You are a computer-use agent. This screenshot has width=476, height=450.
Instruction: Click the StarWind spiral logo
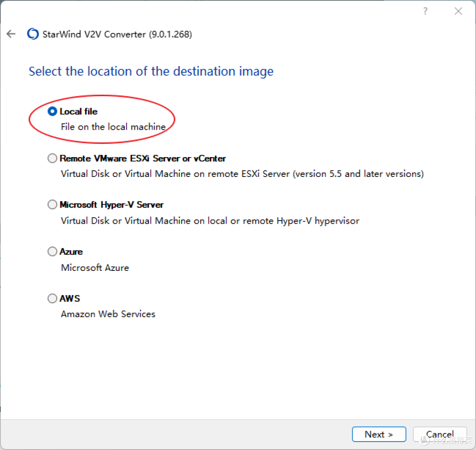click(32, 34)
